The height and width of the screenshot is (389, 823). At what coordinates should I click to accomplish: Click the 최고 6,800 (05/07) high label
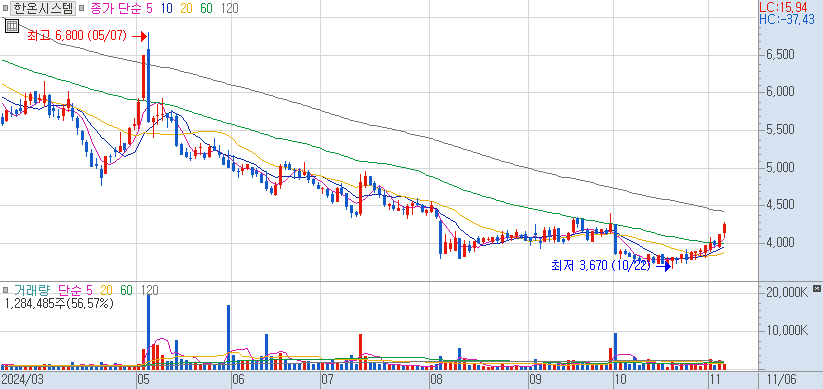(77, 36)
